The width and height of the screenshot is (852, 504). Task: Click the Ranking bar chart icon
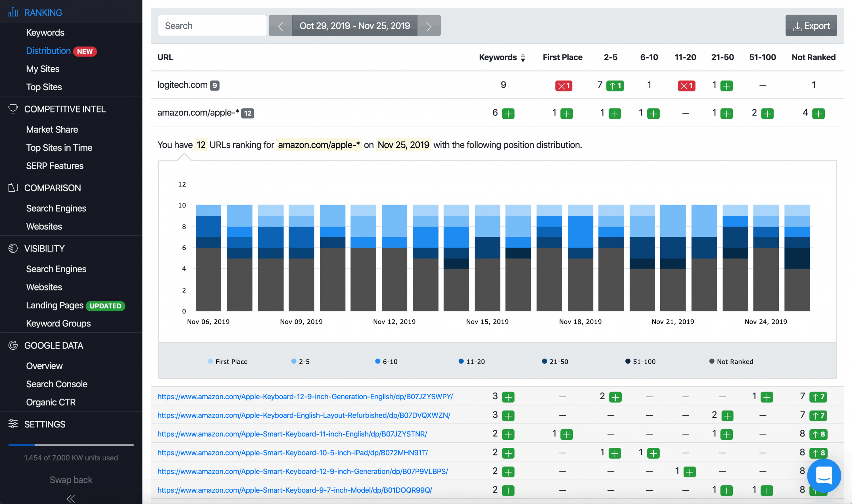point(13,13)
